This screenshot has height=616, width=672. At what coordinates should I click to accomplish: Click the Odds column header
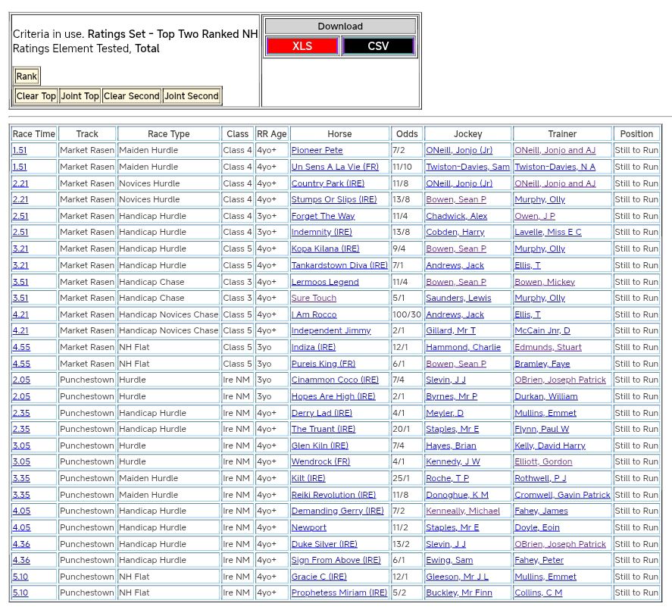click(407, 134)
